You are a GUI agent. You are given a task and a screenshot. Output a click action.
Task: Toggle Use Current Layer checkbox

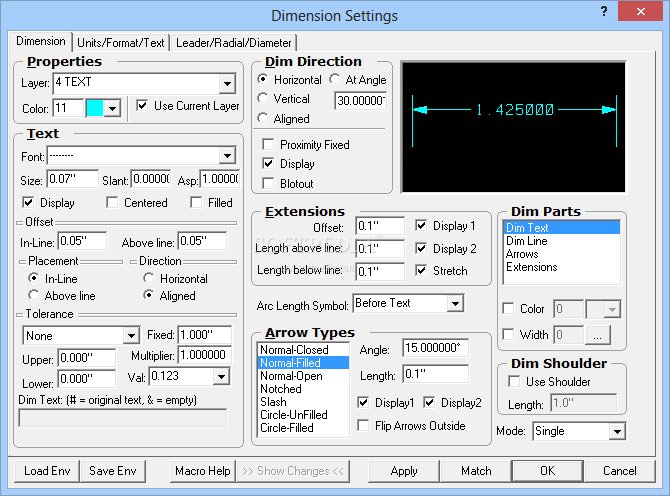click(x=142, y=105)
